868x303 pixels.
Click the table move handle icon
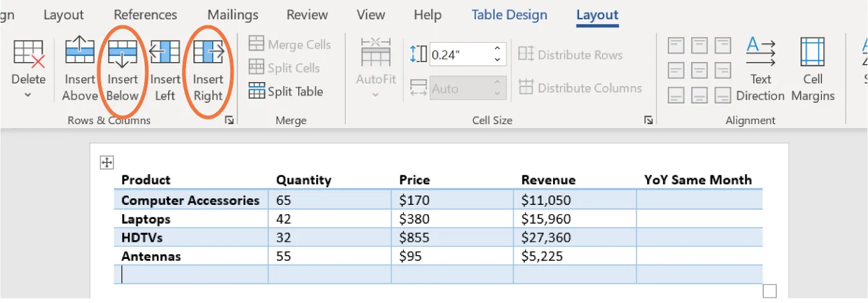107,162
